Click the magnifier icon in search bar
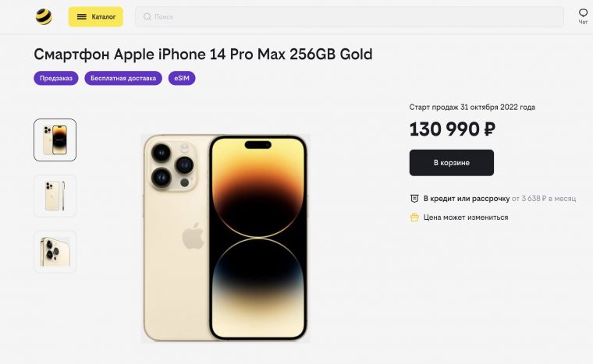The width and height of the screenshot is (593, 364). click(147, 16)
